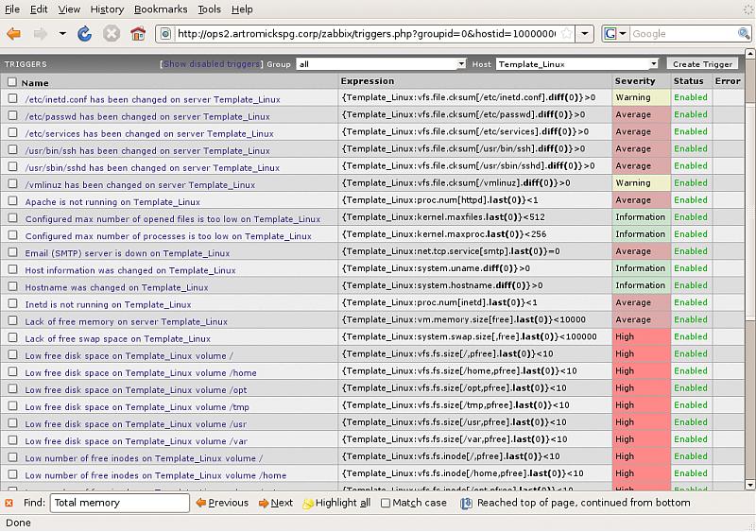Click the Stop loading icon
Screen dimensions: 756x532
point(112,34)
